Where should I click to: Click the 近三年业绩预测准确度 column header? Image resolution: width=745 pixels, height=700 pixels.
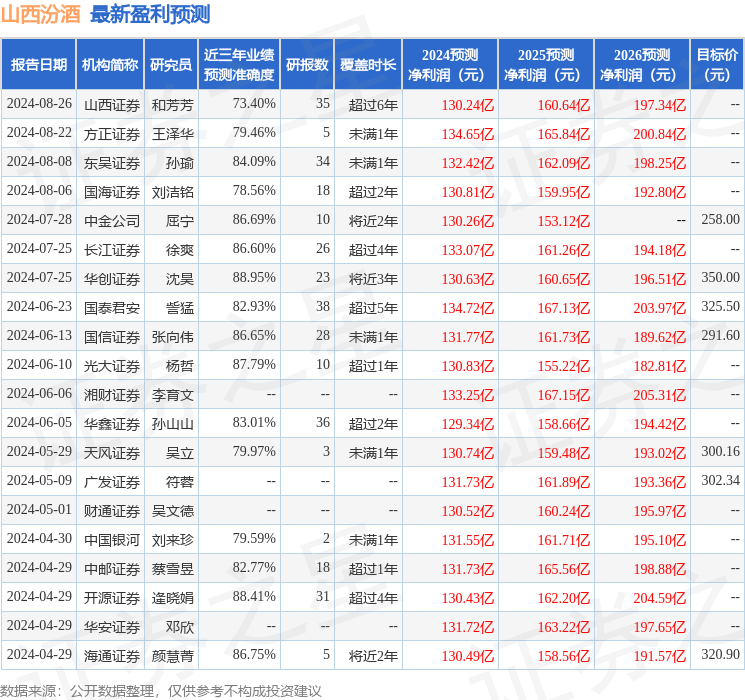239,65
